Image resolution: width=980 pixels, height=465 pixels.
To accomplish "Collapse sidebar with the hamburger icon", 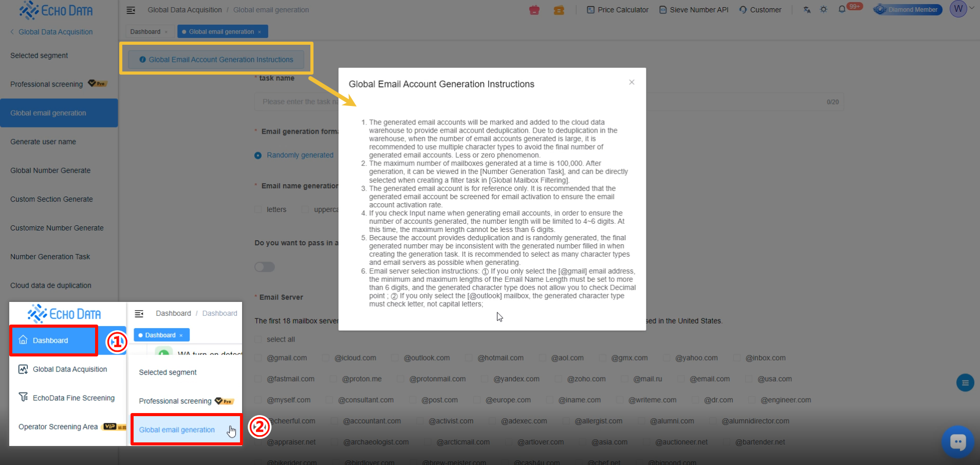I will 131,10.
